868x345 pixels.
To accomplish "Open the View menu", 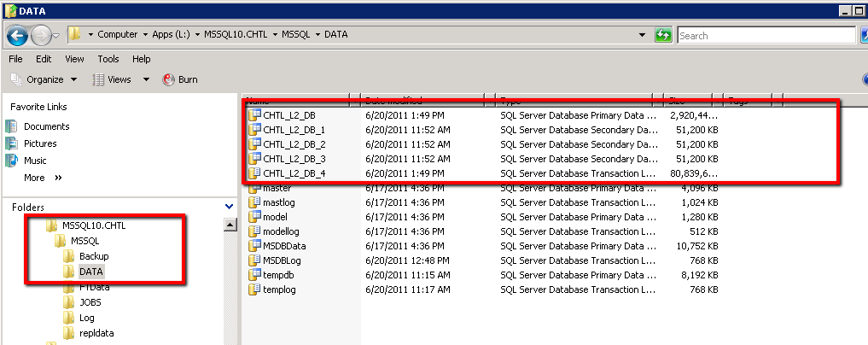I will [74, 59].
